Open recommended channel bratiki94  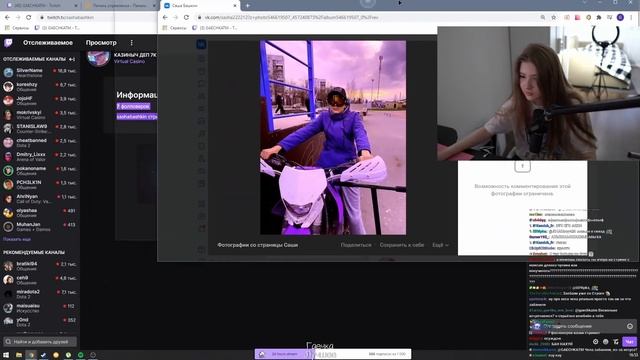(40, 266)
